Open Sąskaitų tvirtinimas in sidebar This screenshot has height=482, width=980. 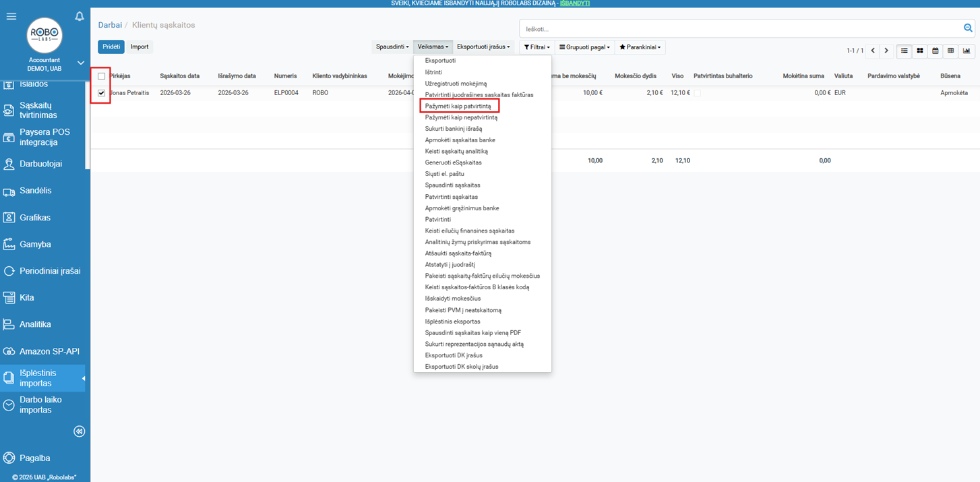coord(42,111)
